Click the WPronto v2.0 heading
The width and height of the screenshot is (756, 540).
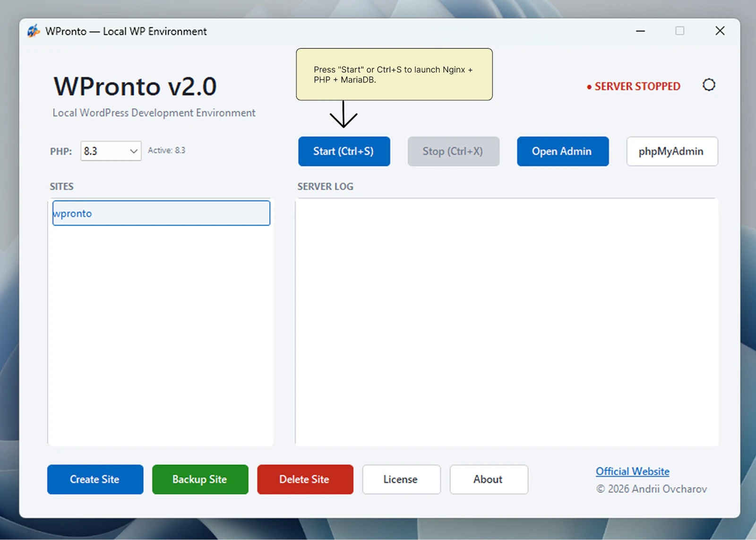(135, 86)
